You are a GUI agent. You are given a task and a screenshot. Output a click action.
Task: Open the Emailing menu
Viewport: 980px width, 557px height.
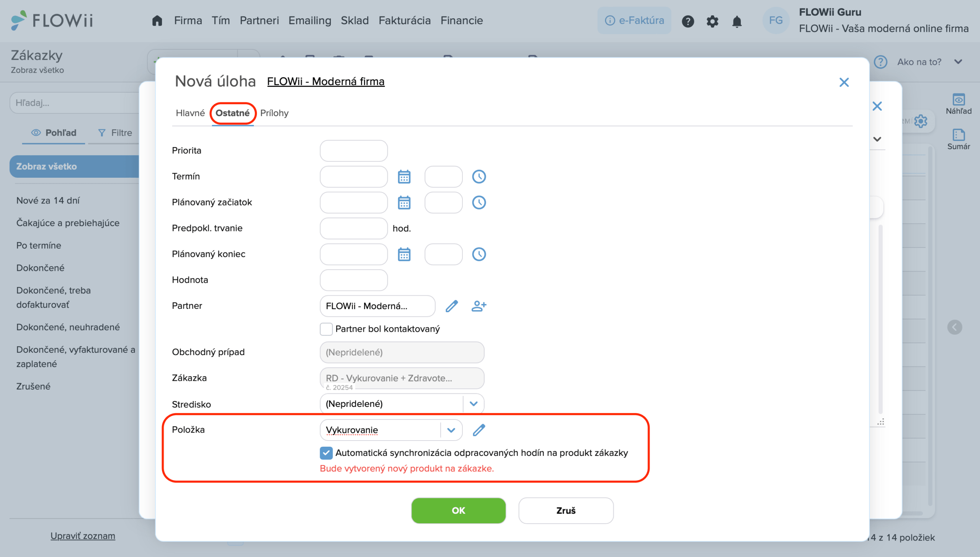tap(310, 21)
